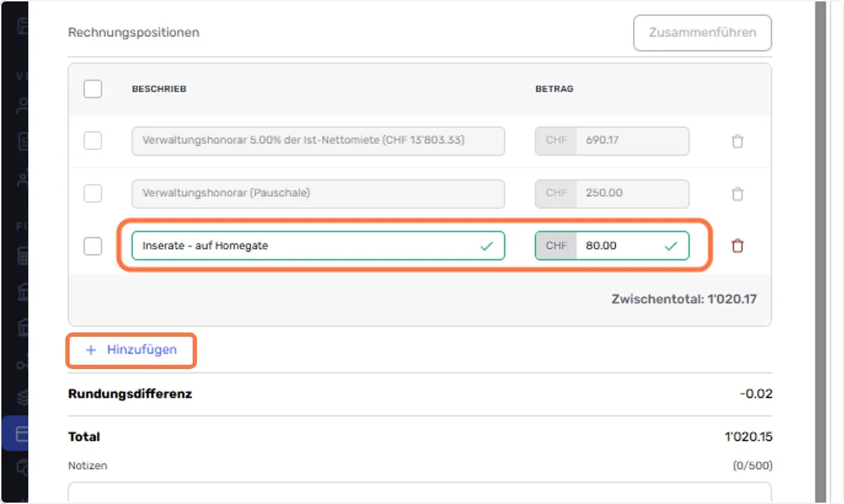The image size is (844, 504).
Task: Click green checkmark in Inserate description field
Action: (486, 246)
